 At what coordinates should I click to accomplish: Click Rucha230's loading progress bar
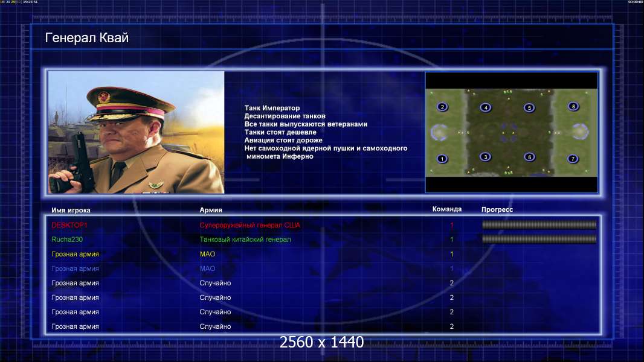tap(539, 239)
